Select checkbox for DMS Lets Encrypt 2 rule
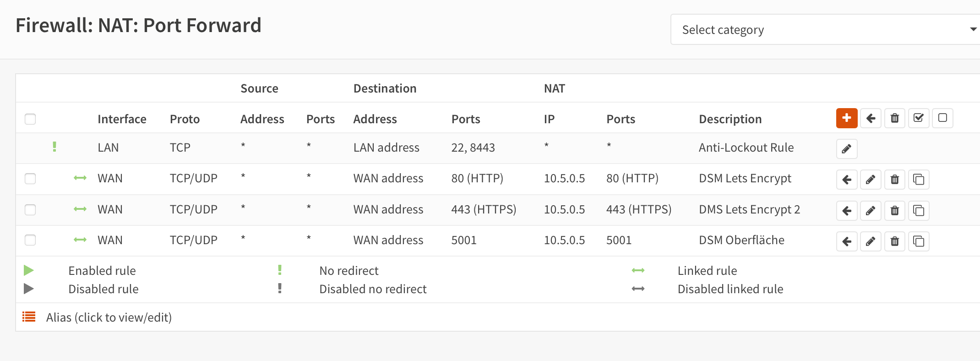This screenshot has width=980, height=361. (30, 209)
